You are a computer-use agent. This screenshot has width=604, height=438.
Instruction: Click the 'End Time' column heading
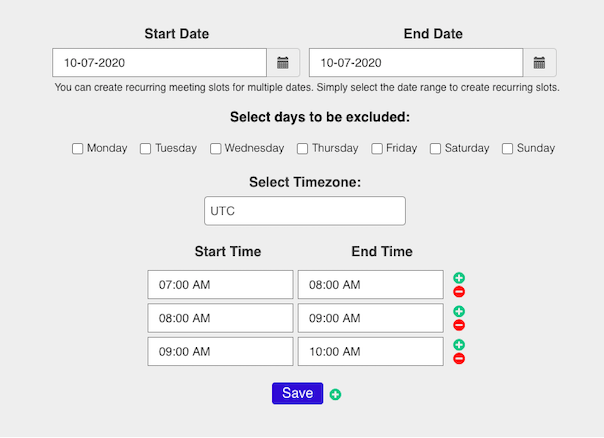tap(382, 252)
